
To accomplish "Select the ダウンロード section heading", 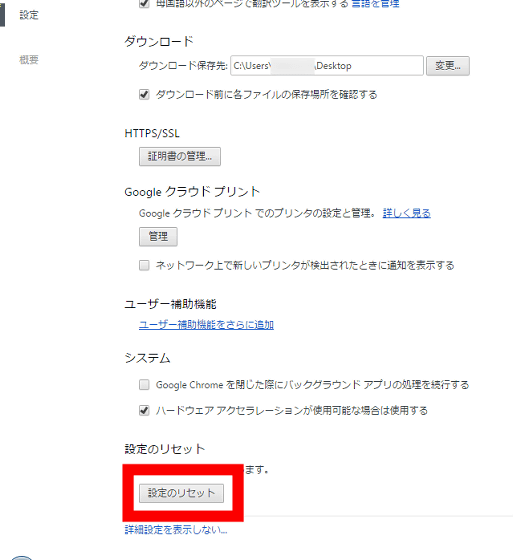I will coord(159,42).
